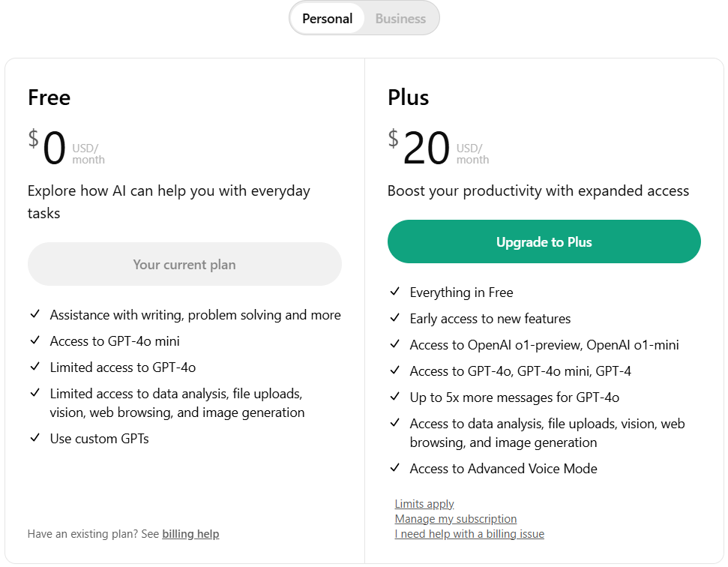Viewport: 728px width, 567px height.
Task: Click checkmark next to Use custom GPTs
Action: (34, 438)
